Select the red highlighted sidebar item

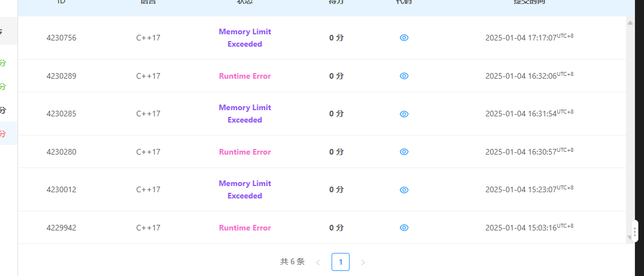pos(8,133)
